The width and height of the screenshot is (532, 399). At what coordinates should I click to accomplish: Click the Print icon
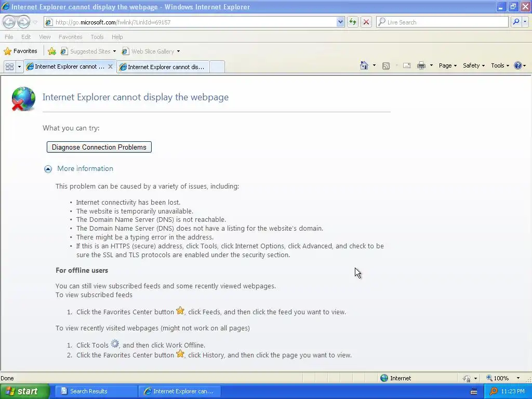coord(421,65)
